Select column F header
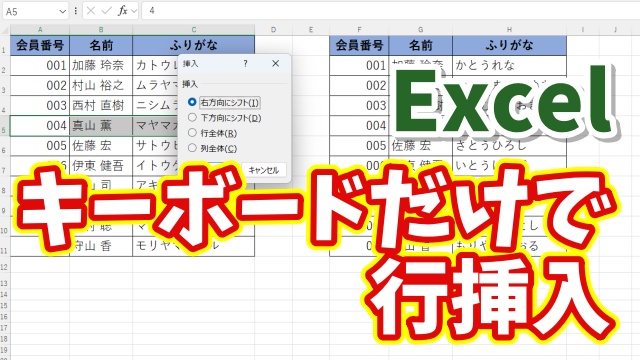This screenshot has width=640, height=360. [x=359, y=30]
